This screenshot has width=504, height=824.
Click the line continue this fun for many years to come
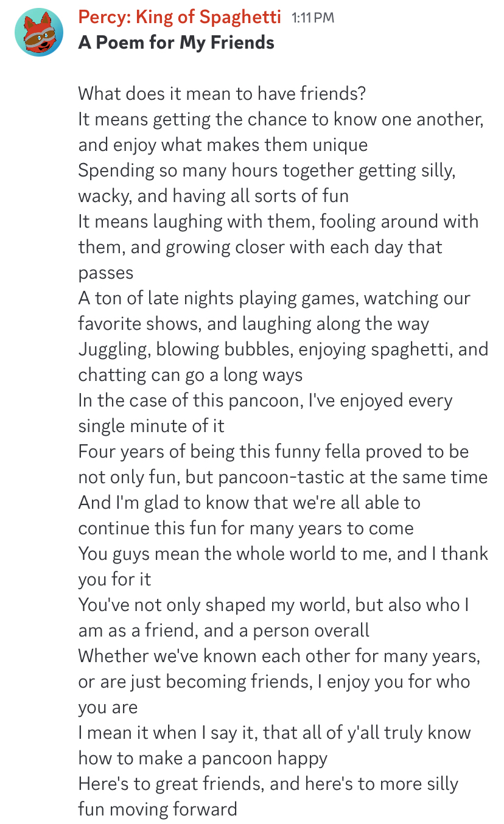(246, 528)
